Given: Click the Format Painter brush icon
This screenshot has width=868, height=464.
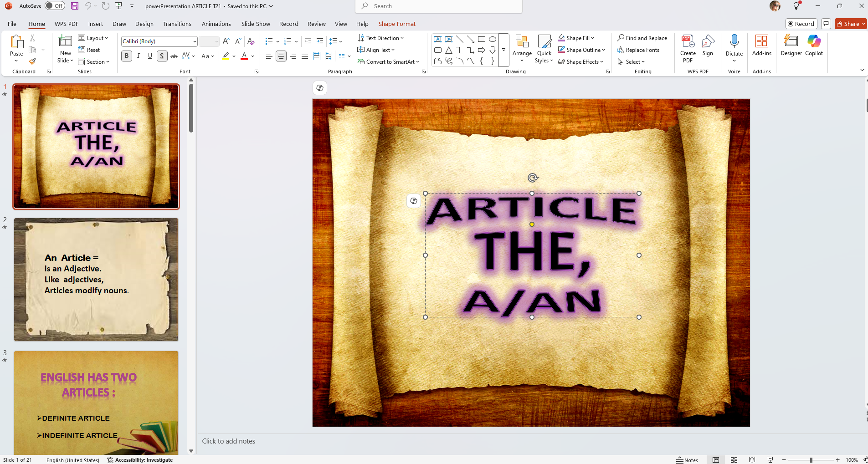Looking at the screenshot, I should tap(32, 61).
